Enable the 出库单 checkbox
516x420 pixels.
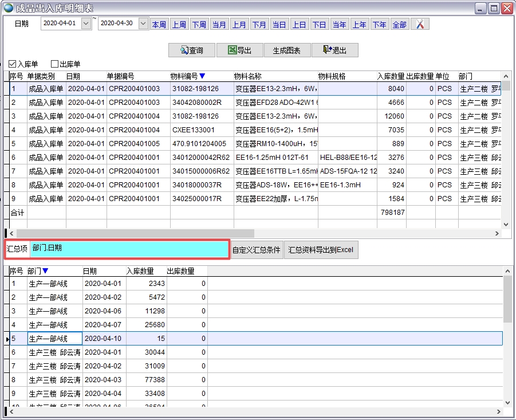coord(55,64)
